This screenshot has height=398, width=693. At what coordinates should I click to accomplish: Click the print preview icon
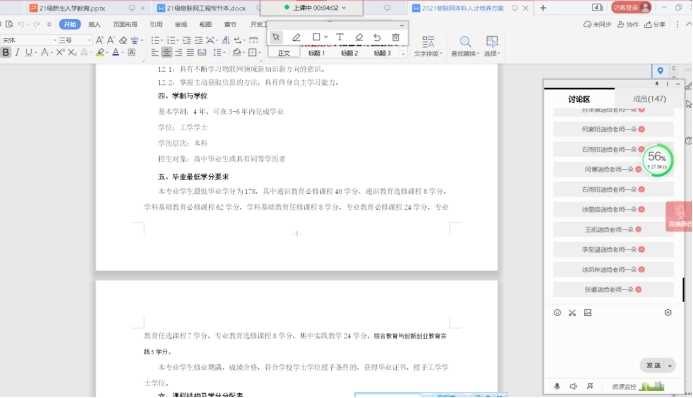[9, 24]
